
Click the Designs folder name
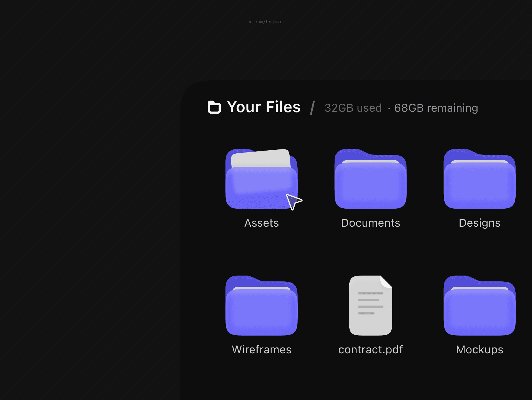click(480, 223)
